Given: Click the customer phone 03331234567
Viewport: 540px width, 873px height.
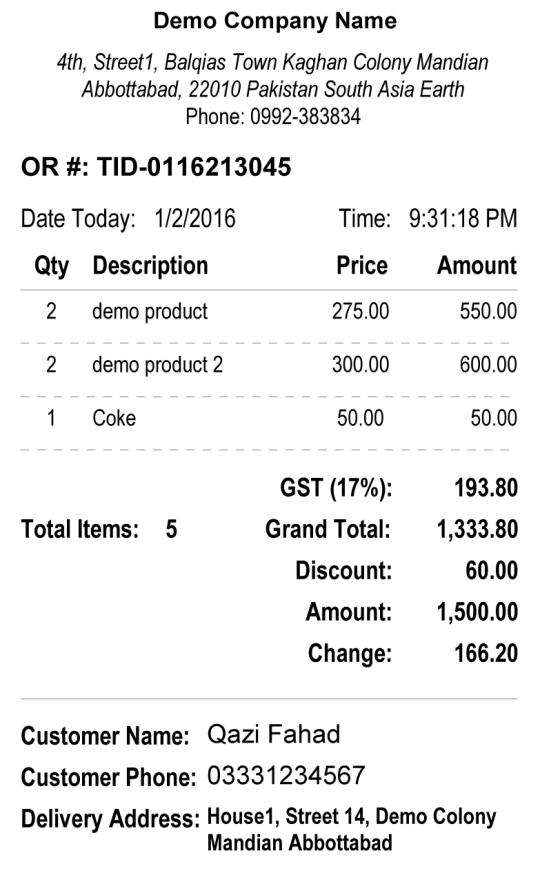Looking at the screenshot, I should [286, 775].
